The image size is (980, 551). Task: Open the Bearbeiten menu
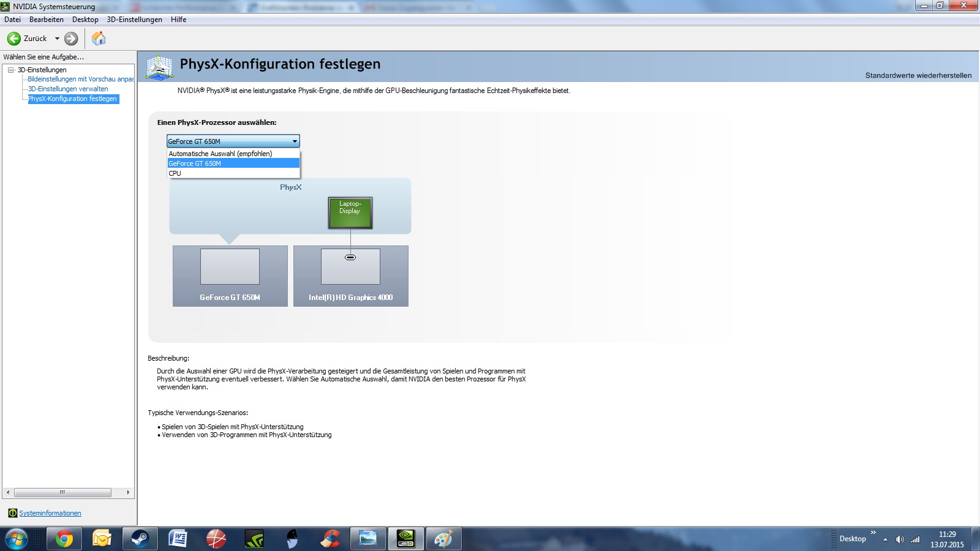point(46,20)
